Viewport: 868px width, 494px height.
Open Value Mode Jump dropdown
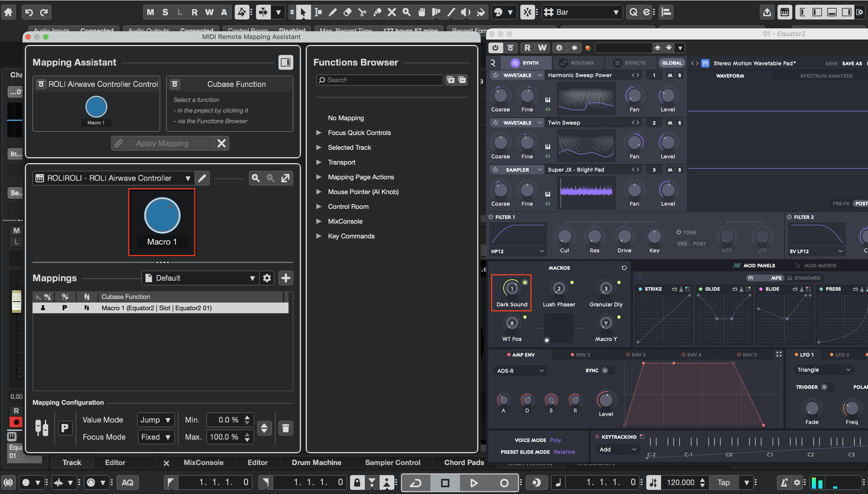pos(156,420)
